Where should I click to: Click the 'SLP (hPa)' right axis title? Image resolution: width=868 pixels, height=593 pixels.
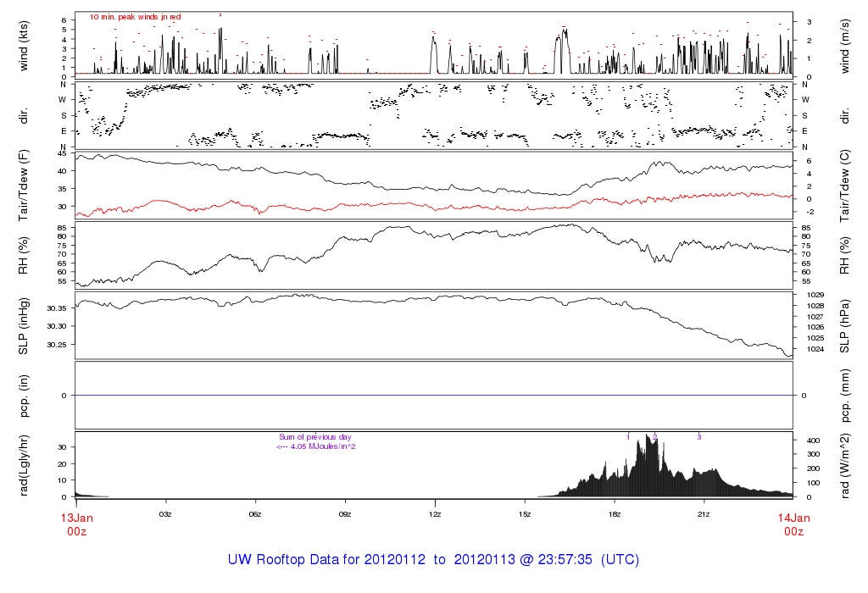[x=843, y=326]
